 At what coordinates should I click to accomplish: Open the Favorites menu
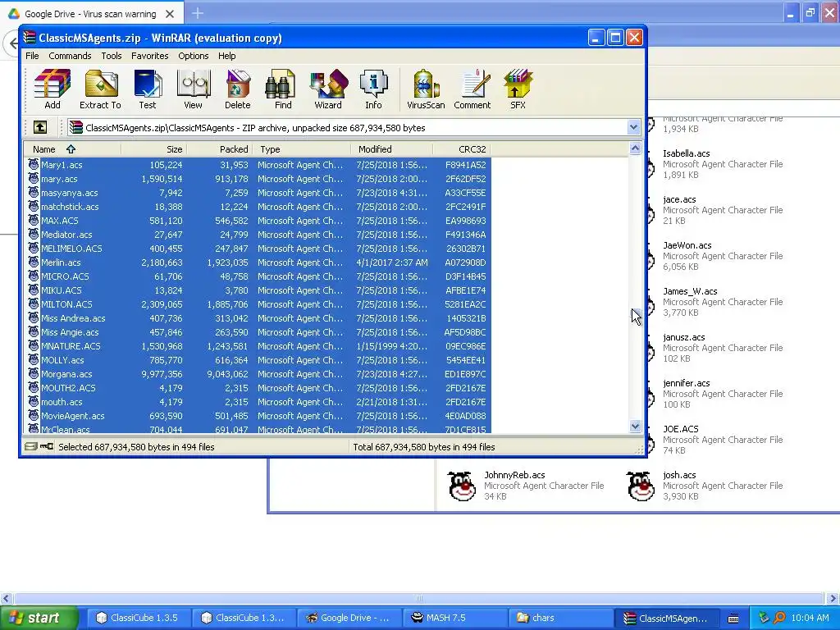pos(149,56)
